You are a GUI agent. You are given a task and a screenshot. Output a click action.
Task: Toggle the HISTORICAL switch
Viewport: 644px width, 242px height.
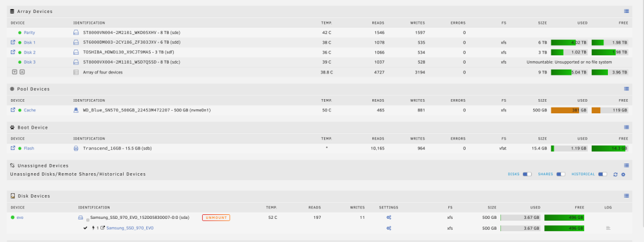[x=603, y=174]
